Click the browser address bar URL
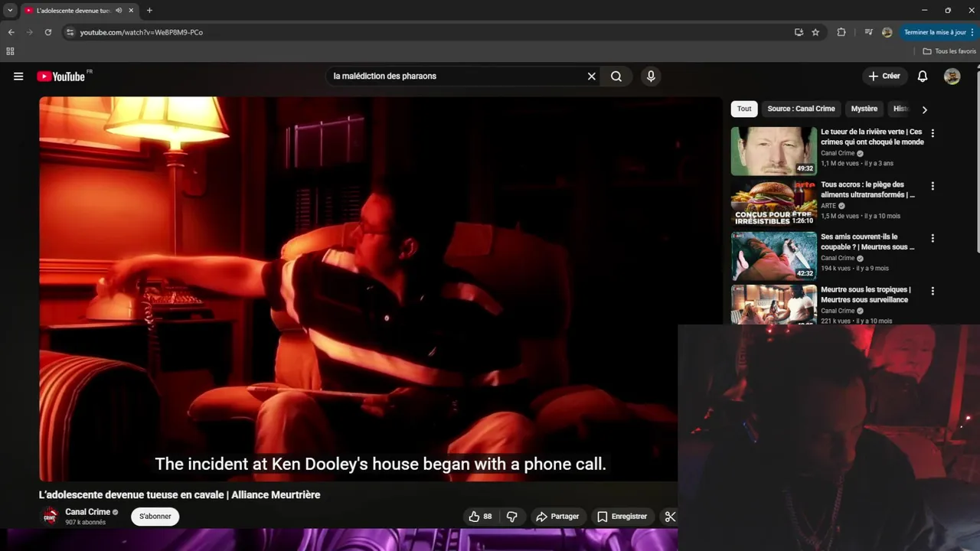Image resolution: width=980 pixels, height=551 pixels. [142, 32]
